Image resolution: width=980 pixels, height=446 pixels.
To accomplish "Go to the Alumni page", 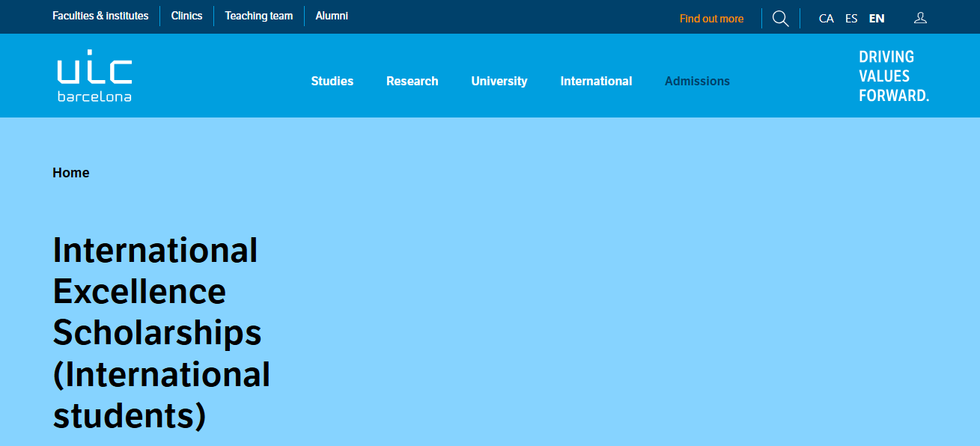I will (332, 16).
